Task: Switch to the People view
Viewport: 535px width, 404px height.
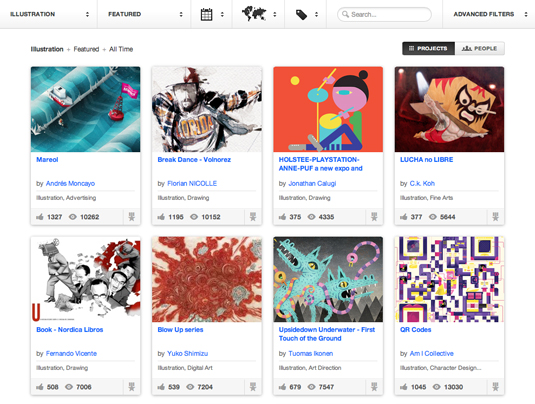Action: (x=480, y=48)
